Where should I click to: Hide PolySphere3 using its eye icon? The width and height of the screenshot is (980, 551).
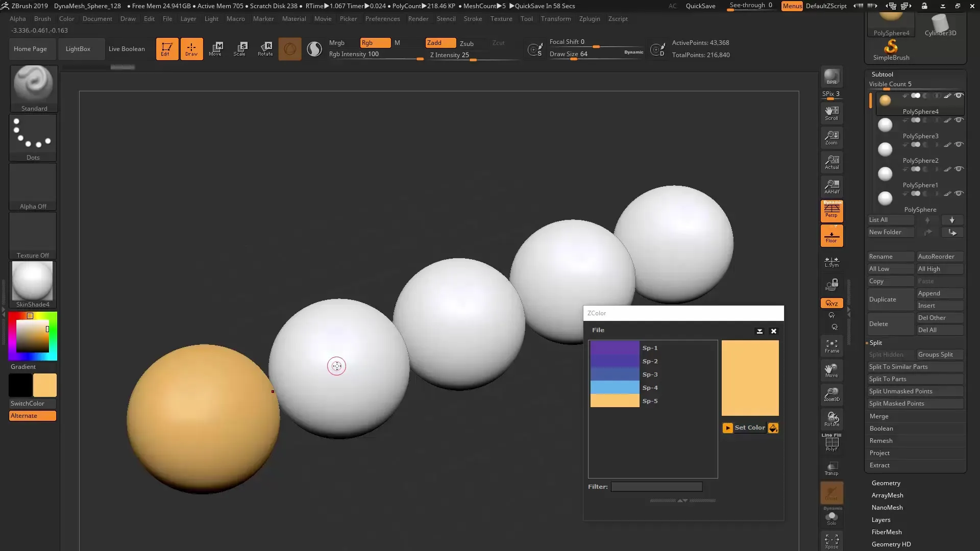click(x=959, y=120)
